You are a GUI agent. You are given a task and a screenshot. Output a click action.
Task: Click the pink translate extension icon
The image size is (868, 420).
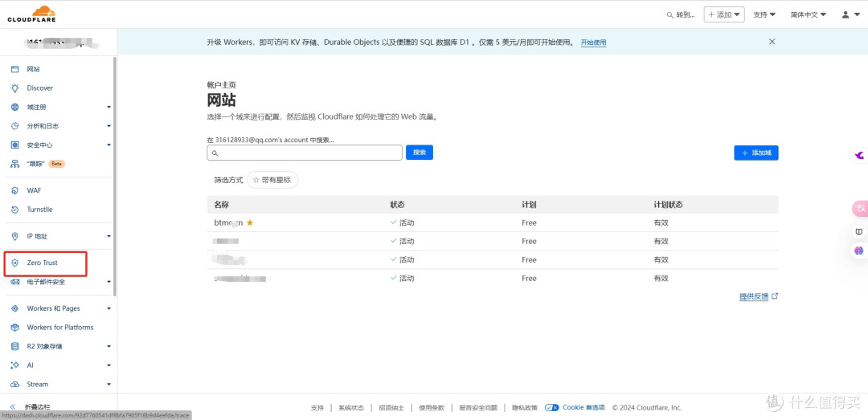tap(860, 209)
